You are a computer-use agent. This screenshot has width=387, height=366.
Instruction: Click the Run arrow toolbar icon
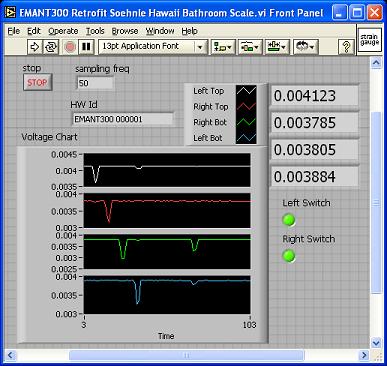pos(35,47)
